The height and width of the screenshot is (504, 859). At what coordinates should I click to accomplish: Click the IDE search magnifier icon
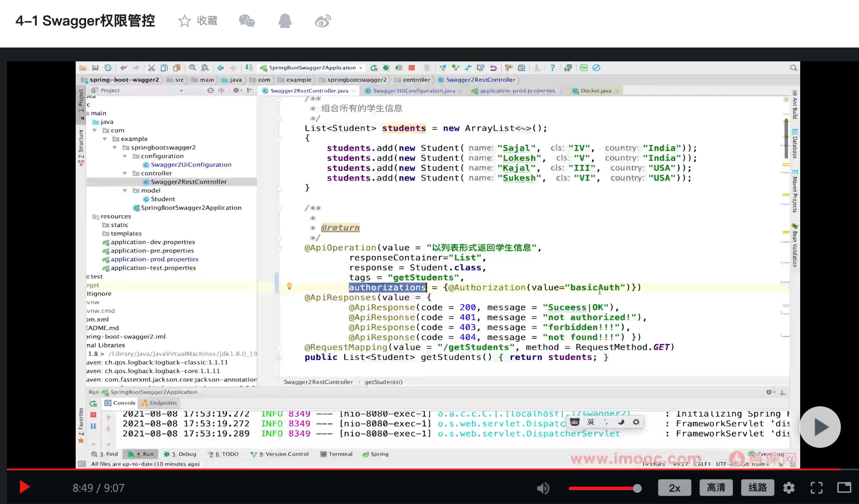793,68
